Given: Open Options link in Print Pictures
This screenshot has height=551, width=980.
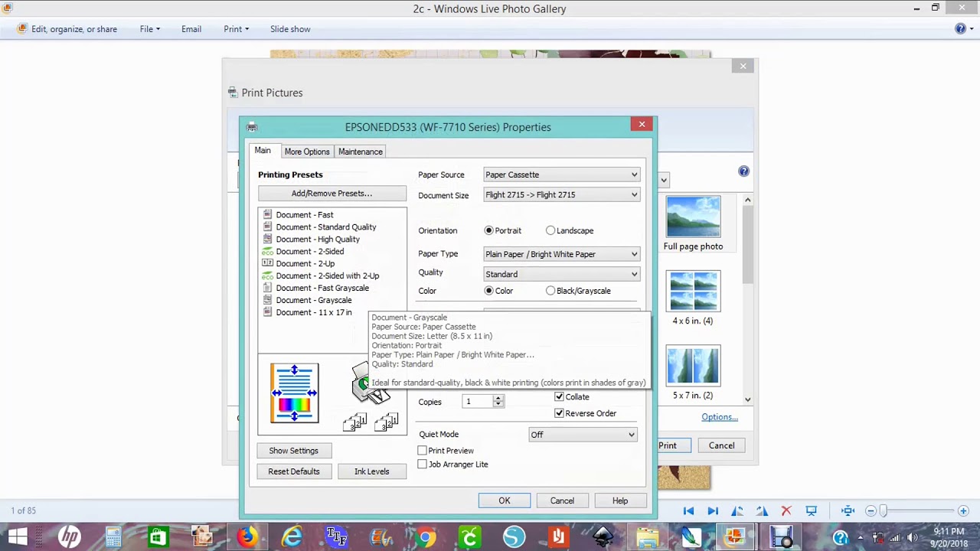Looking at the screenshot, I should (x=720, y=417).
